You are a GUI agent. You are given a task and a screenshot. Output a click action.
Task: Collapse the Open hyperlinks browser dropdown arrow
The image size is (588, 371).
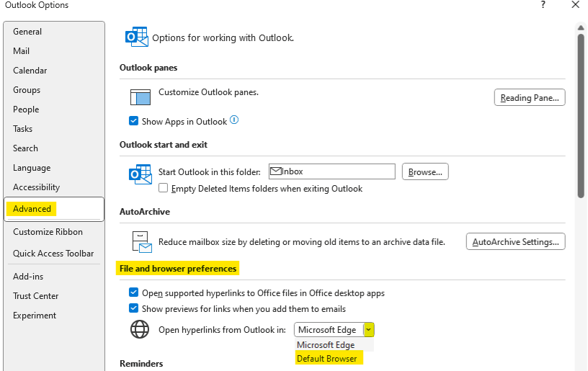click(369, 330)
